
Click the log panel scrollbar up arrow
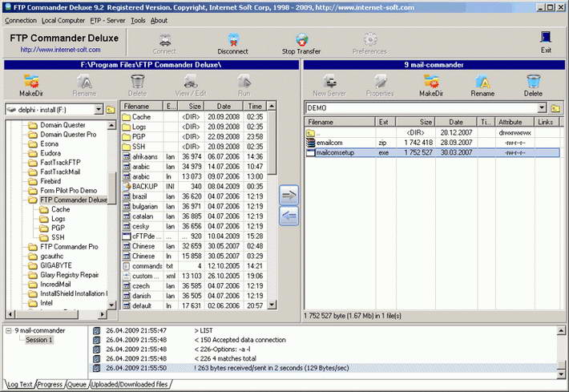coord(561,330)
